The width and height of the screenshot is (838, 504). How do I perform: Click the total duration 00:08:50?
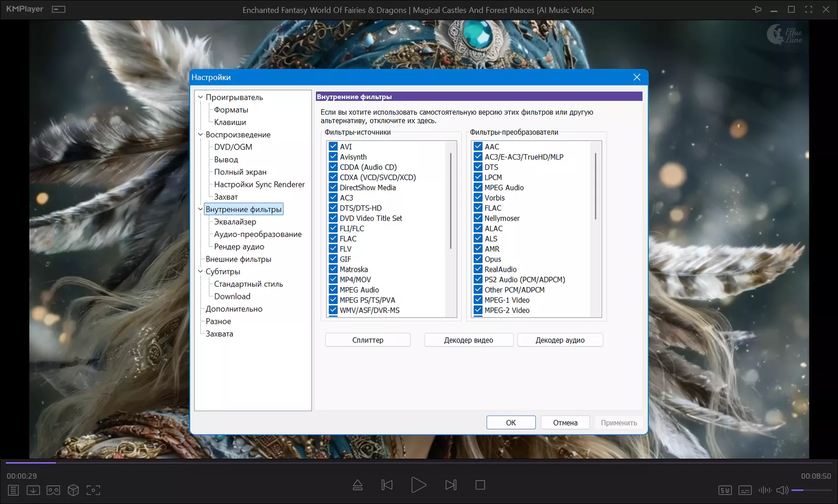click(816, 476)
